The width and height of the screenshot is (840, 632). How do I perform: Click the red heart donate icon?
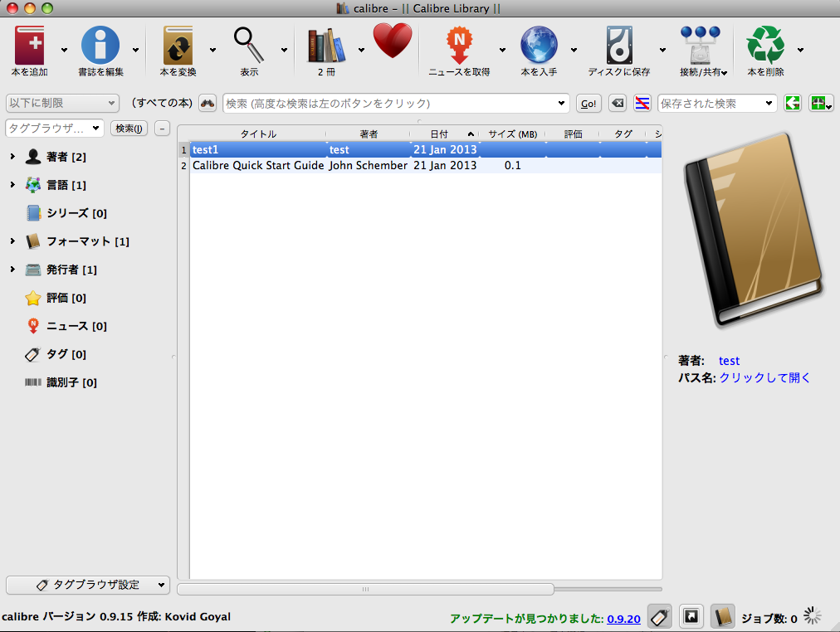coord(393,41)
